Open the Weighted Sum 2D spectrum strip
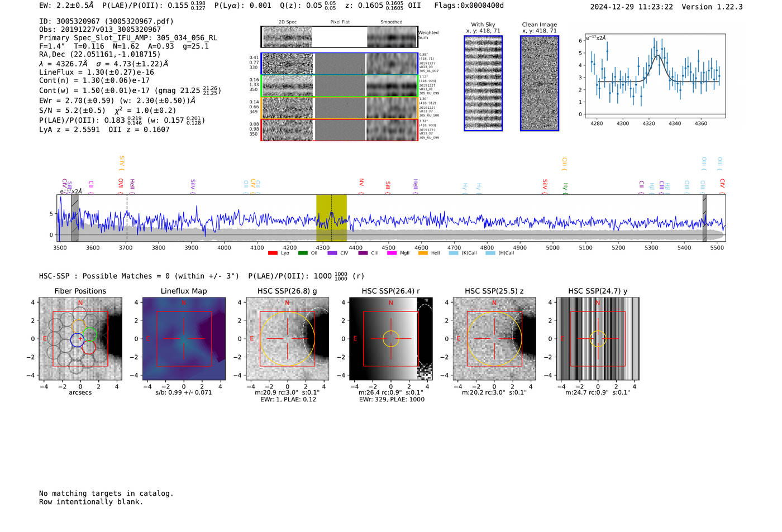The width and height of the screenshot is (782, 532). click(340, 37)
